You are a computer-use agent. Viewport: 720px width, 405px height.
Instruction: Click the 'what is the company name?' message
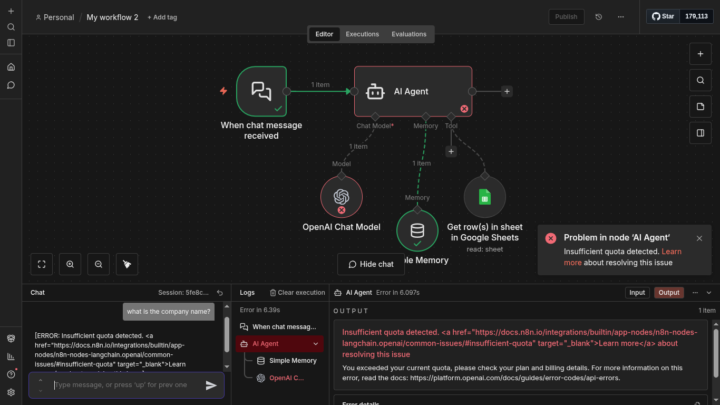169,312
